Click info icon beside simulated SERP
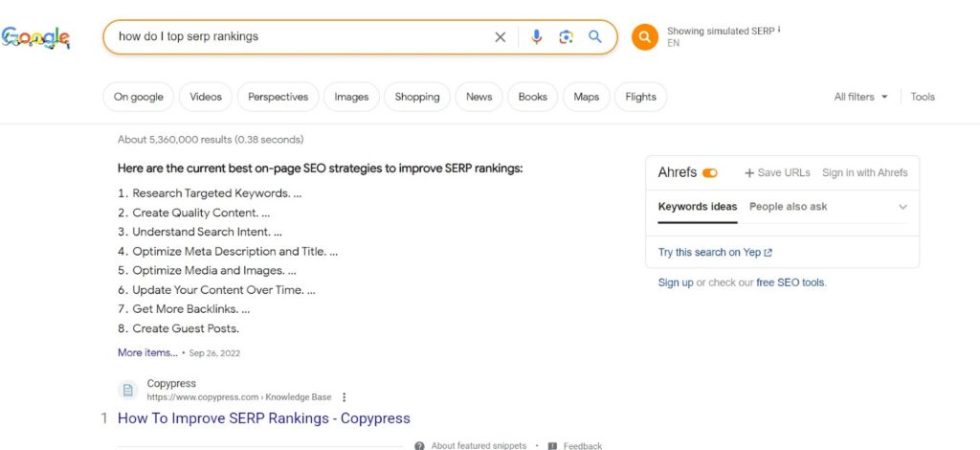This screenshot has height=450, width=980. (779, 30)
